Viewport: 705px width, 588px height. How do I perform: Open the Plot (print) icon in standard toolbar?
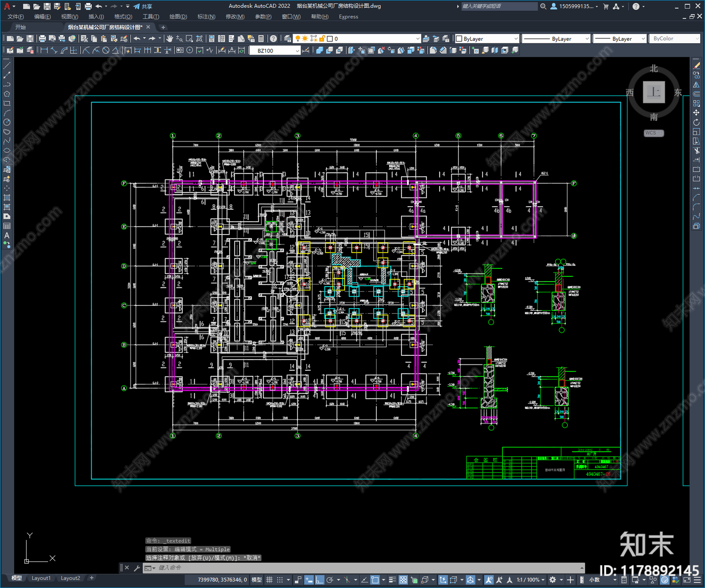point(42,39)
